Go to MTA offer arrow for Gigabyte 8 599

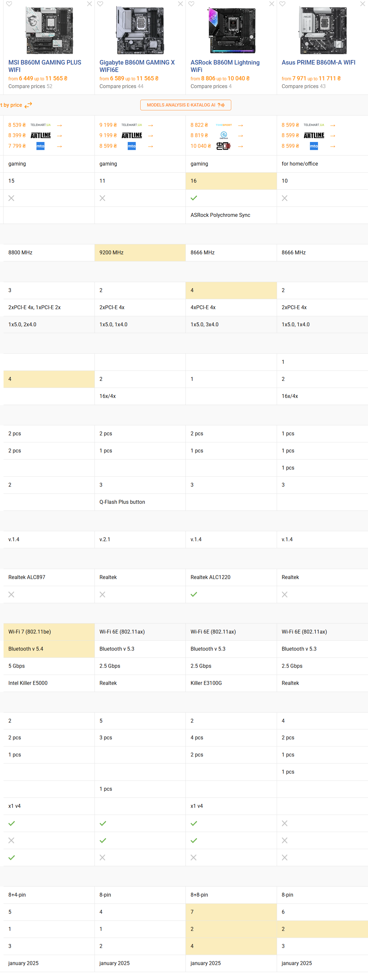[151, 146]
